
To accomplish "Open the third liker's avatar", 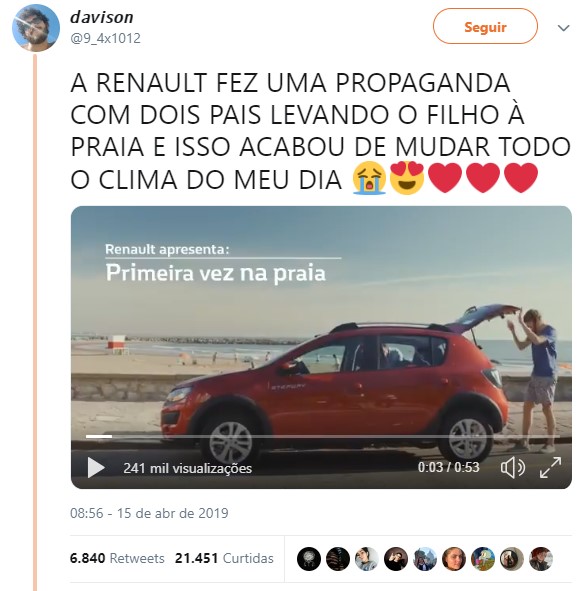I will click(367, 559).
